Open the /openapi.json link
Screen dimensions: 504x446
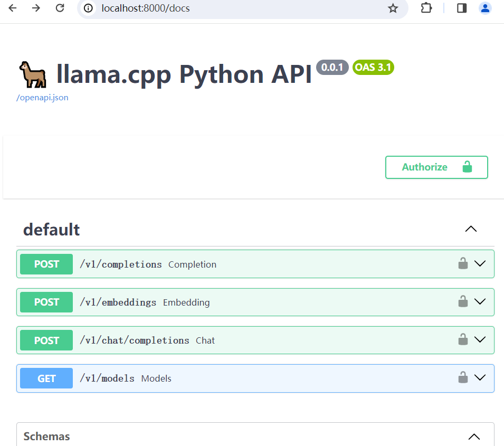point(42,98)
